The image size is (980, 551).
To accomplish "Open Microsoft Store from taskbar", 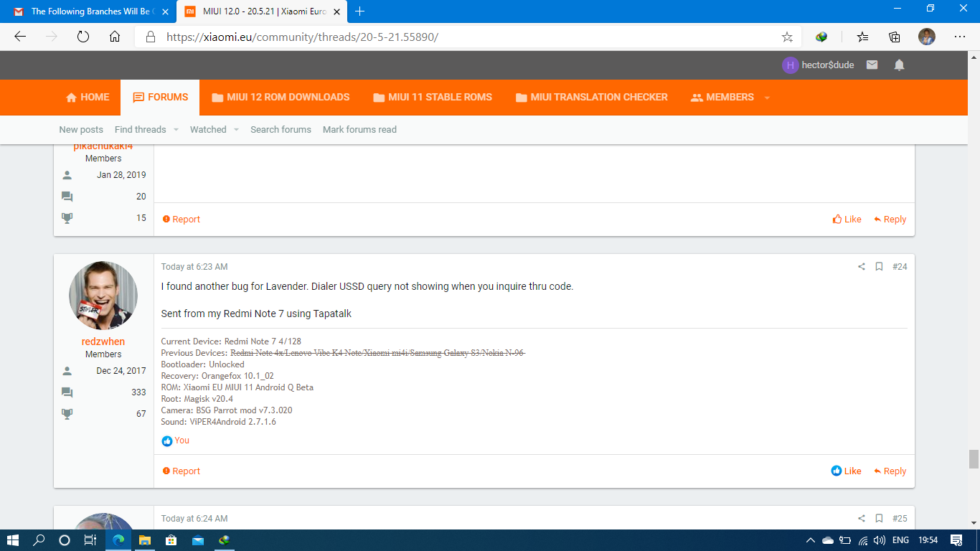I will pyautogui.click(x=171, y=540).
